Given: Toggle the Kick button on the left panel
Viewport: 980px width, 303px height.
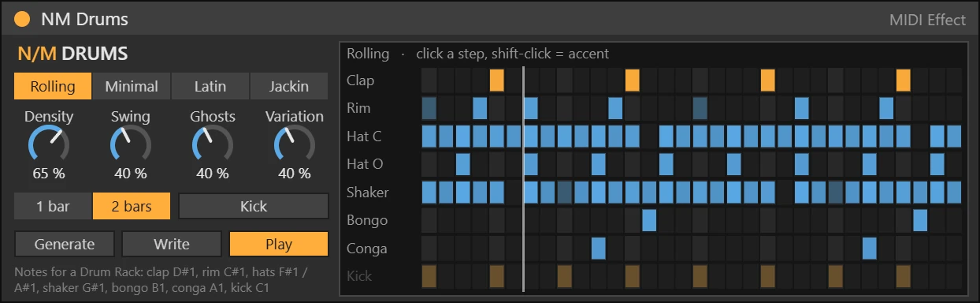Looking at the screenshot, I should tap(254, 207).
